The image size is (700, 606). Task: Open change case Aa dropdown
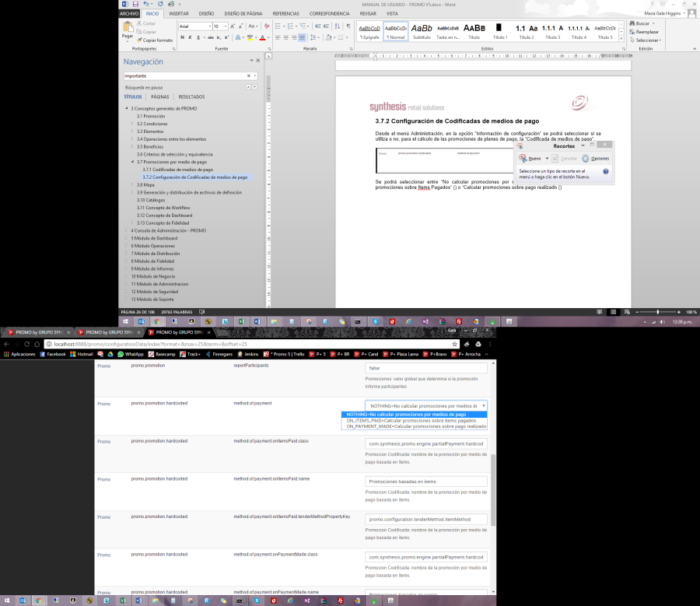253,26
